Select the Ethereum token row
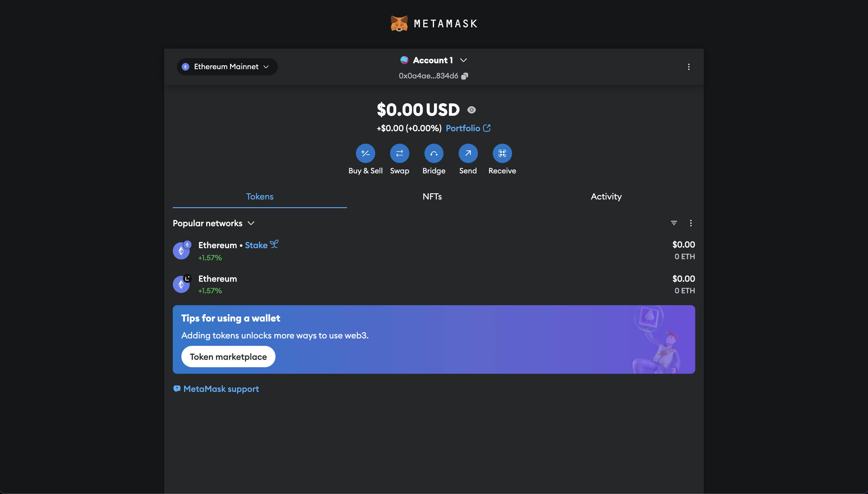868x494 pixels. [x=433, y=284]
